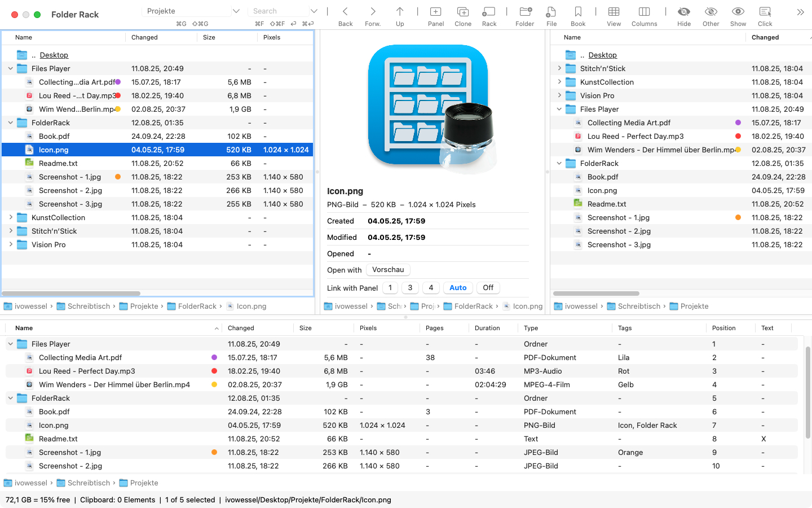Viewport: 812px width, 508px height.
Task: Add a new panel with Panel icon
Action: [435, 12]
